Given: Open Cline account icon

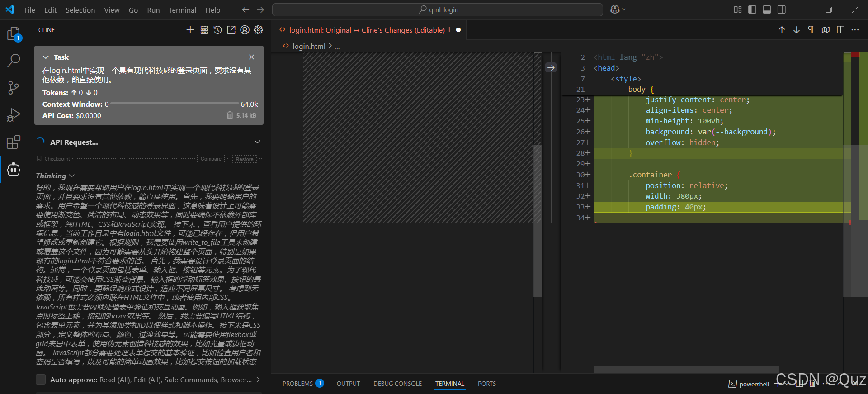Looking at the screenshot, I should 245,30.
